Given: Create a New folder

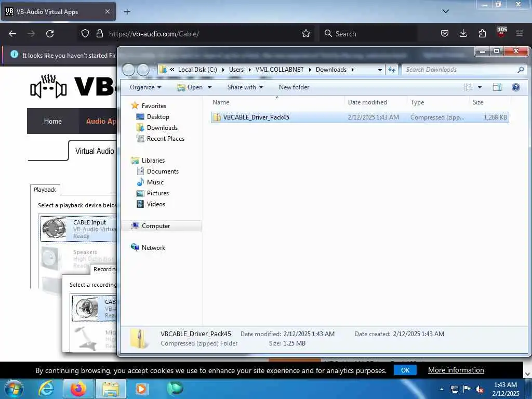Looking at the screenshot, I should (294, 87).
